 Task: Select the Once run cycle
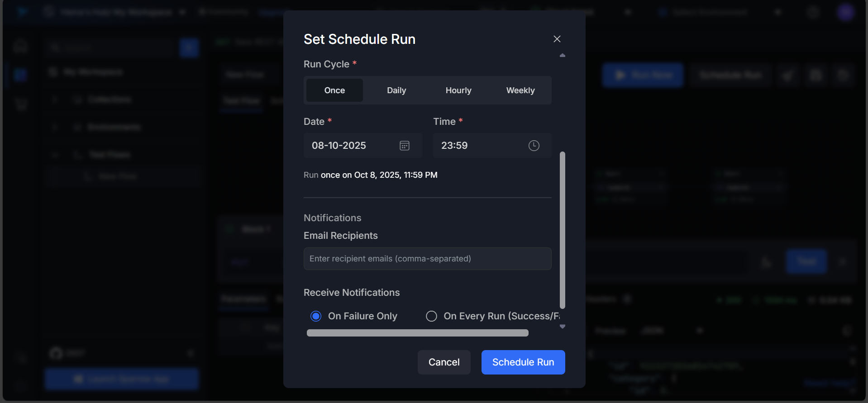[334, 90]
